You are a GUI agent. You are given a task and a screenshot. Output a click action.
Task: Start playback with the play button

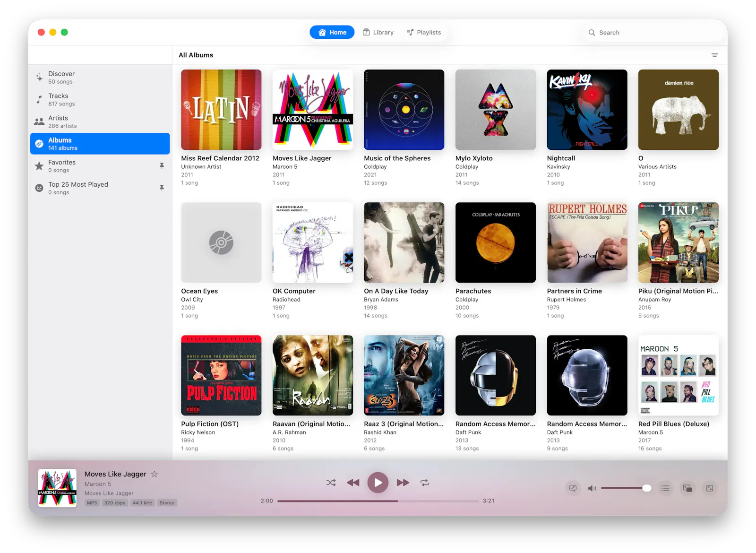(378, 483)
